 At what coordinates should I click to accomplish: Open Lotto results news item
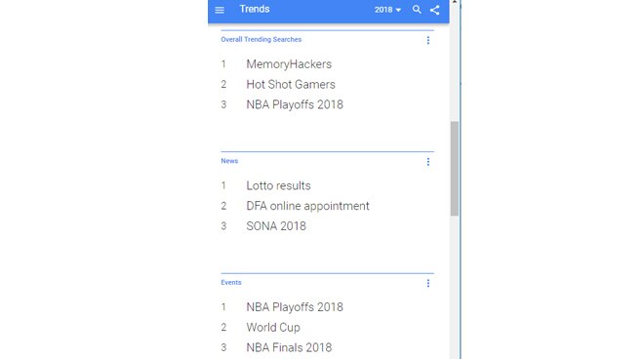pos(278,185)
